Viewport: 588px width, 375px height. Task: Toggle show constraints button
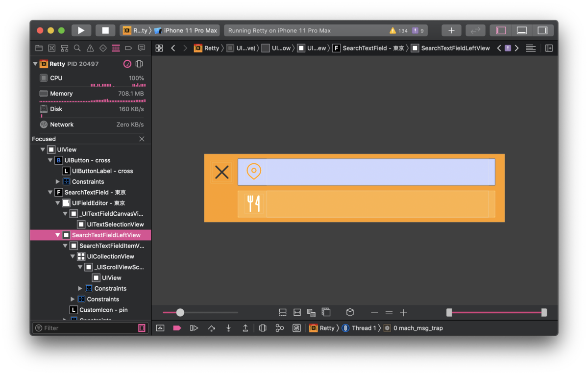coord(297,312)
